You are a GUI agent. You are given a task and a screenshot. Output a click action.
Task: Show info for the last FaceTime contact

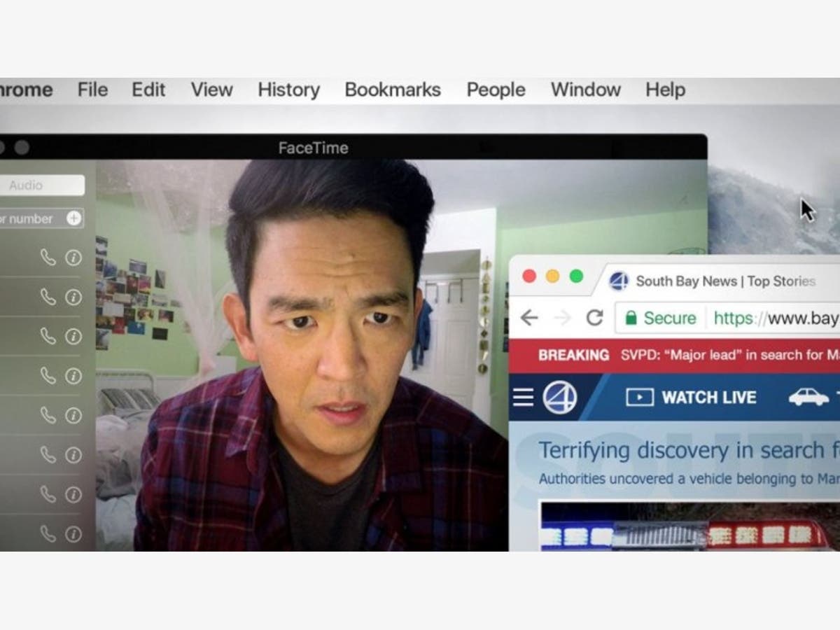click(x=73, y=534)
